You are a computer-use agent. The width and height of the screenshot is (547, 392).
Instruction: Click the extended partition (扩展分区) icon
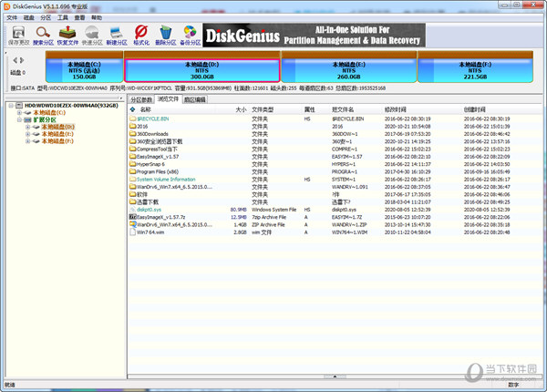pyautogui.click(x=28, y=119)
